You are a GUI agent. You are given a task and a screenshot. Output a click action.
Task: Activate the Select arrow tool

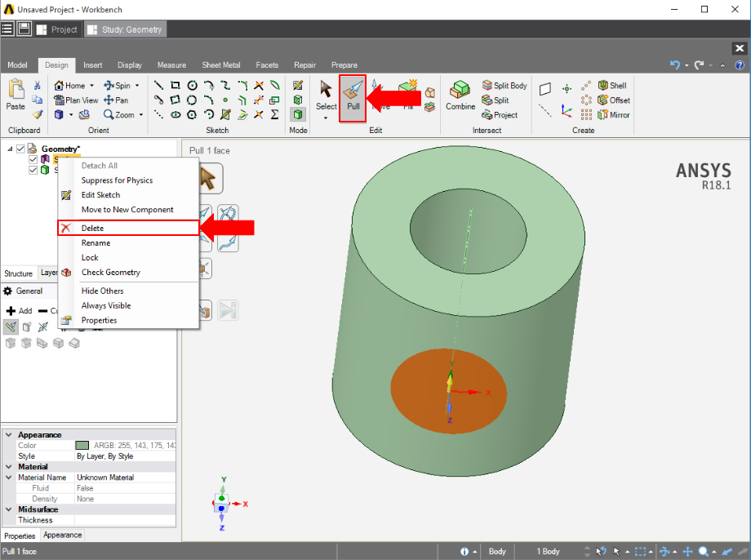(x=326, y=95)
